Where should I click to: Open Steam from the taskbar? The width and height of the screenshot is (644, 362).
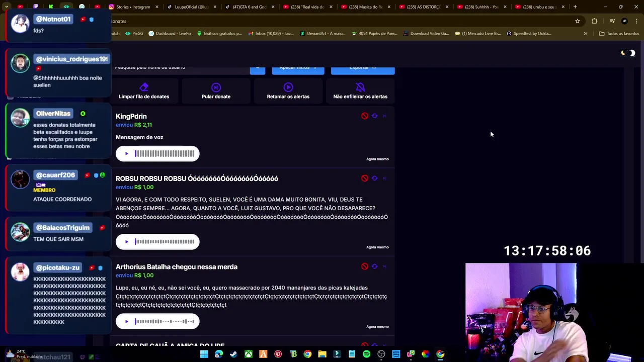pos(233,354)
